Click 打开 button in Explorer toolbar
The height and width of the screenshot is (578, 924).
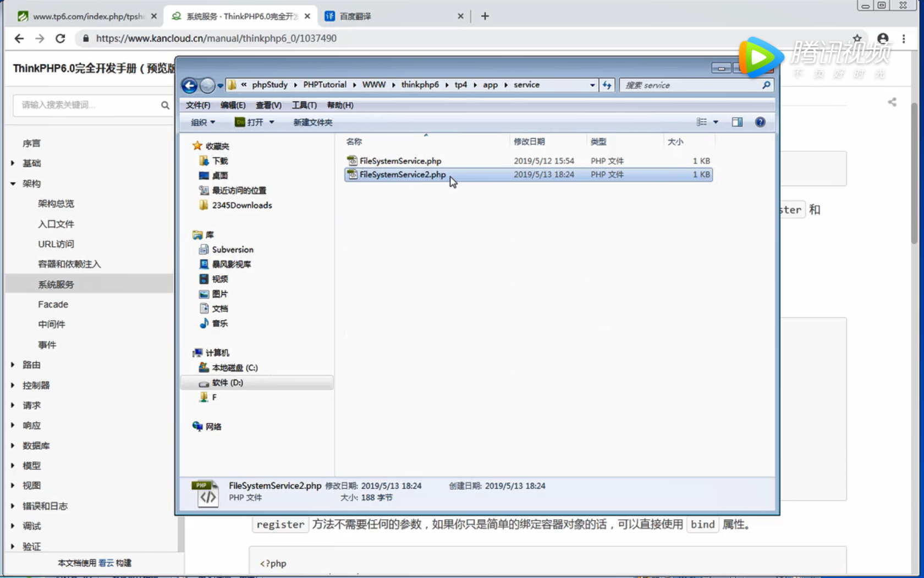(249, 122)
